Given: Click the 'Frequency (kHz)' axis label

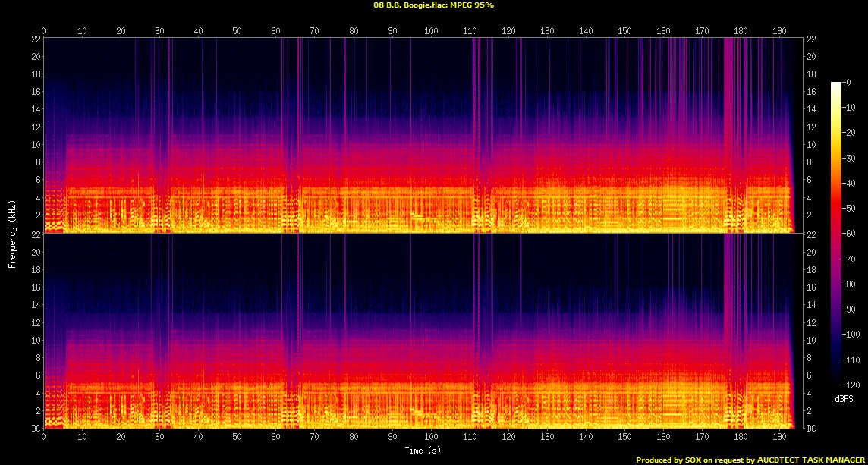Looking at the screenshot, I should click(12, 234).
